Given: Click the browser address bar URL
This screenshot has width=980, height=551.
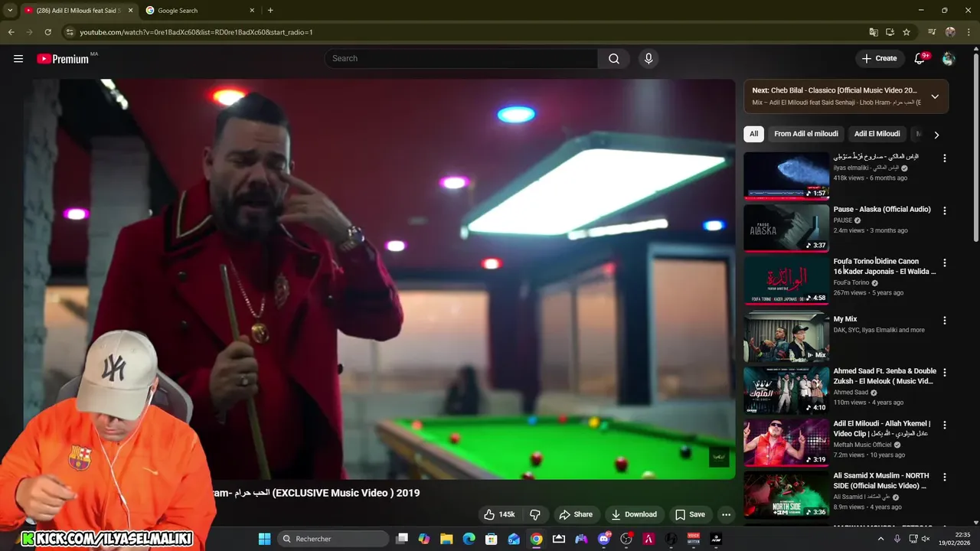Looking at the screenshot, I should (x=196, y=32).
